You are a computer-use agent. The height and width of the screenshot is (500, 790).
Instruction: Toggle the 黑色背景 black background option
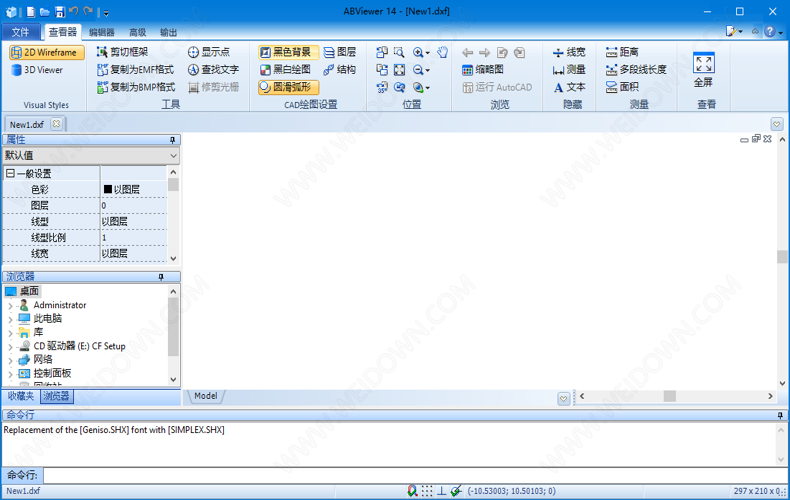pyautogui.click(x=288, y=52)
